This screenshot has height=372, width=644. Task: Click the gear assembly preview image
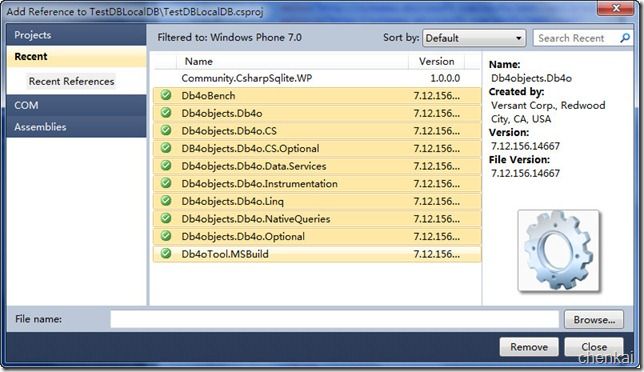[x=559, y=251]
